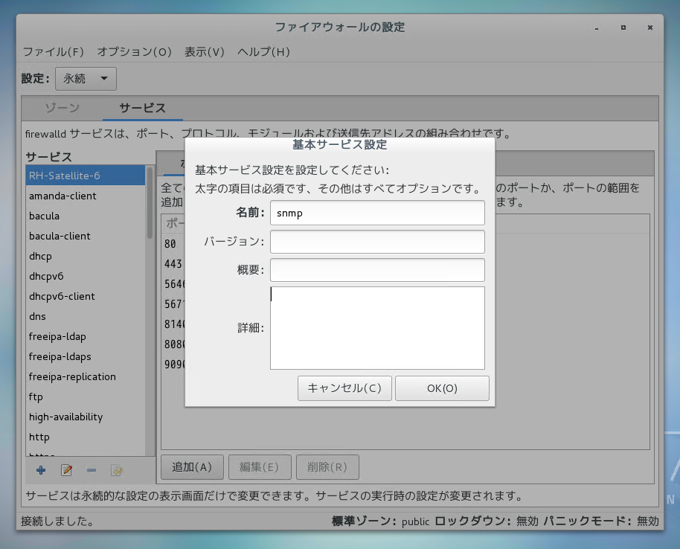
Task: Switch to the サービス tab
Action: coord(142,108)
